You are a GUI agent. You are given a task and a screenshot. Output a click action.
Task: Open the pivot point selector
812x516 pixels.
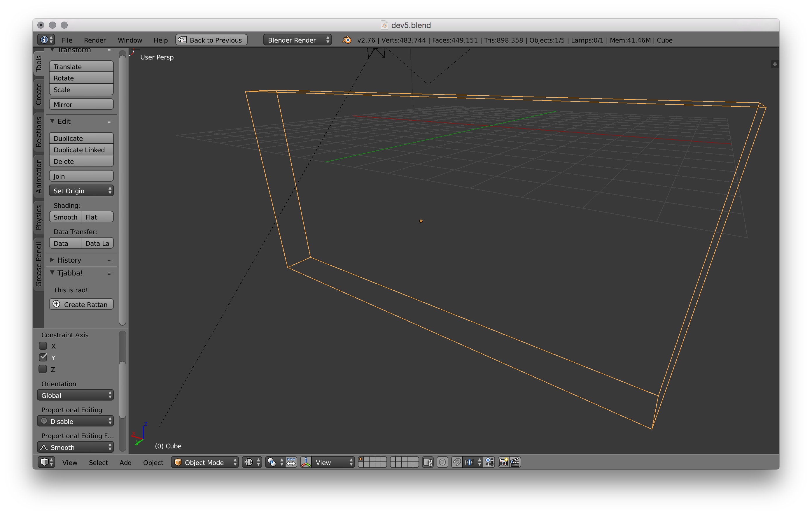[275, 462]
